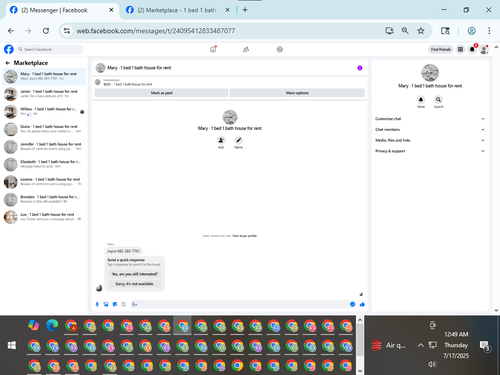Expand Privacy & support section
The width and height of the screenshot is (500, 375).
(430, 151)
